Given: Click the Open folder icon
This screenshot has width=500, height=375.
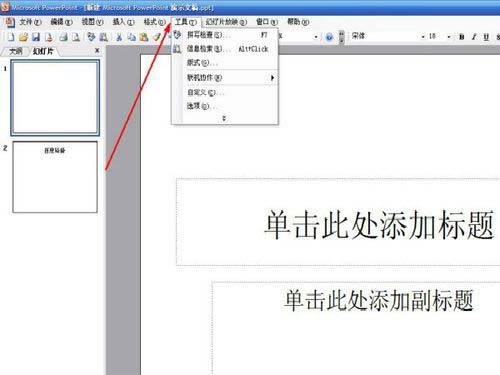Looking at the screenshot, I should point(23,37).
